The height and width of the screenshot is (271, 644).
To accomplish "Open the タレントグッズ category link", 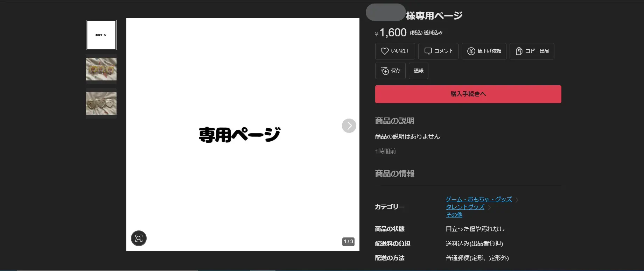I will point(465,207).
